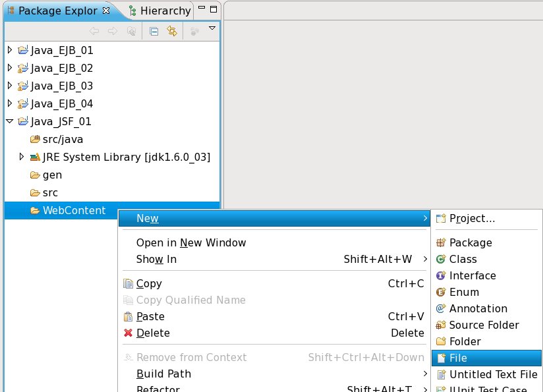Click the green Class icon
The height and width of the screenshot is (392, 543).
coord(441,260)
